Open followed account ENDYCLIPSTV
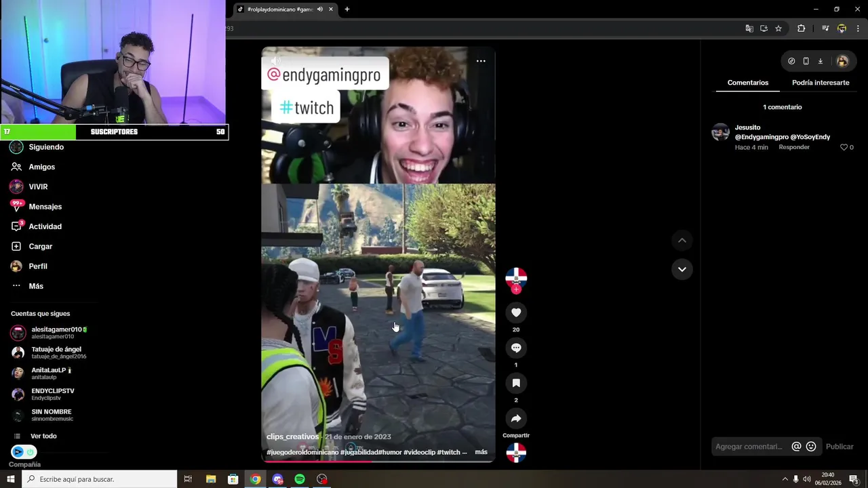The image size is (868, 488). tap(43, 394)
